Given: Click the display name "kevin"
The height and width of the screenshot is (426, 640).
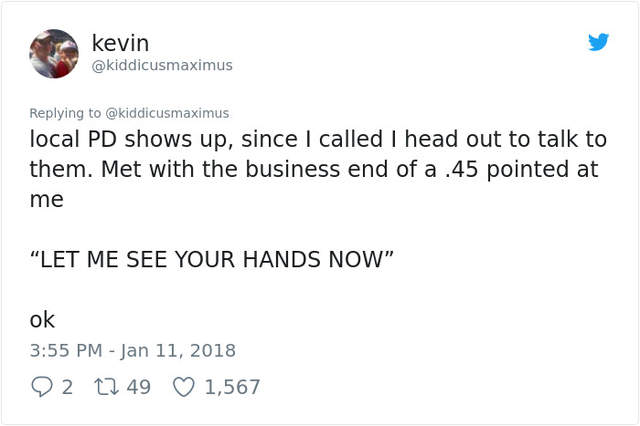Looking at the screenshot, I should click(120, 43).
